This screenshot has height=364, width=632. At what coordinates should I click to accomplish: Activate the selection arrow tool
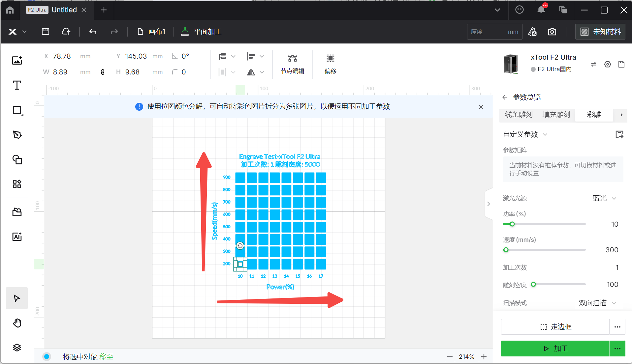pyautogui.click(x=17, y=298)
